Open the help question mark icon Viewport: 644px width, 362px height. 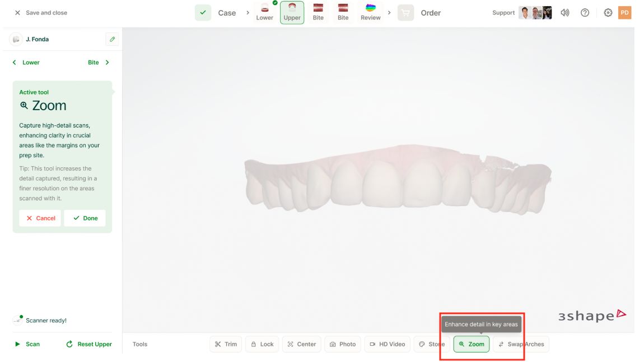tap(585, 13)
